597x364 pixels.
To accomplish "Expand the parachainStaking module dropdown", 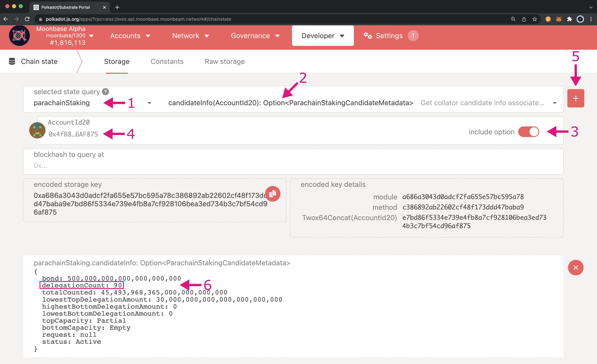I will (x=149, y=103).
